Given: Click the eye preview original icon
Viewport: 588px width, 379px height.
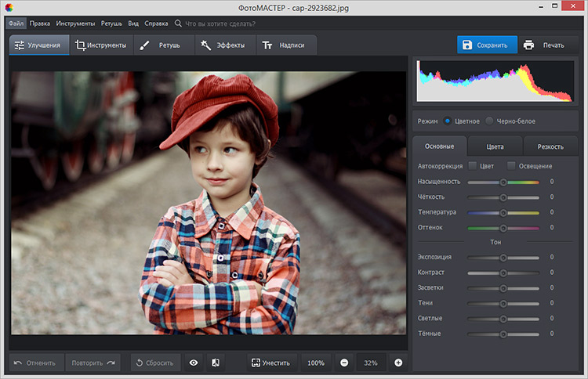Looking at the screenshot, I should click(193, 363).
